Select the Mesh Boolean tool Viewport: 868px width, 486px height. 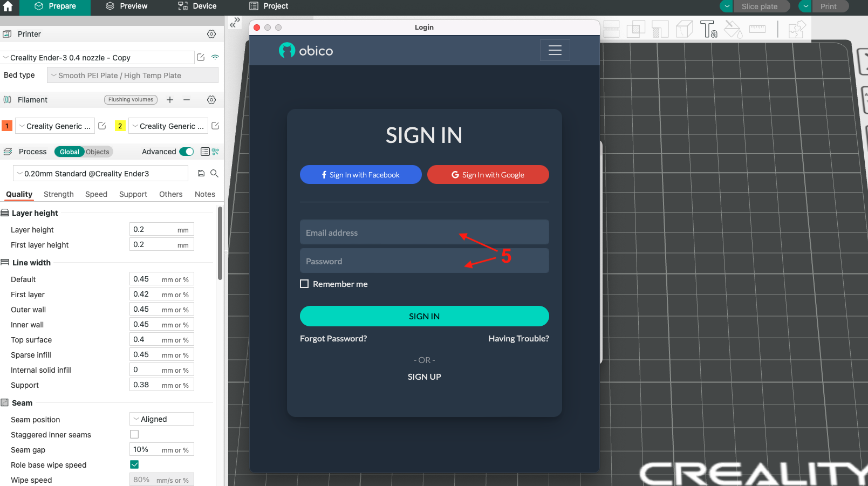coord(636,29)
